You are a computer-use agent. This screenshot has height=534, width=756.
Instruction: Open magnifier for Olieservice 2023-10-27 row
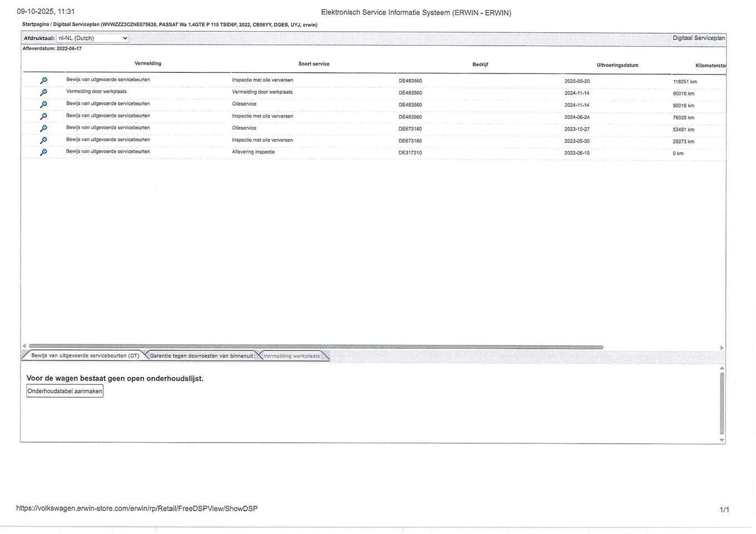pos(43,128)
